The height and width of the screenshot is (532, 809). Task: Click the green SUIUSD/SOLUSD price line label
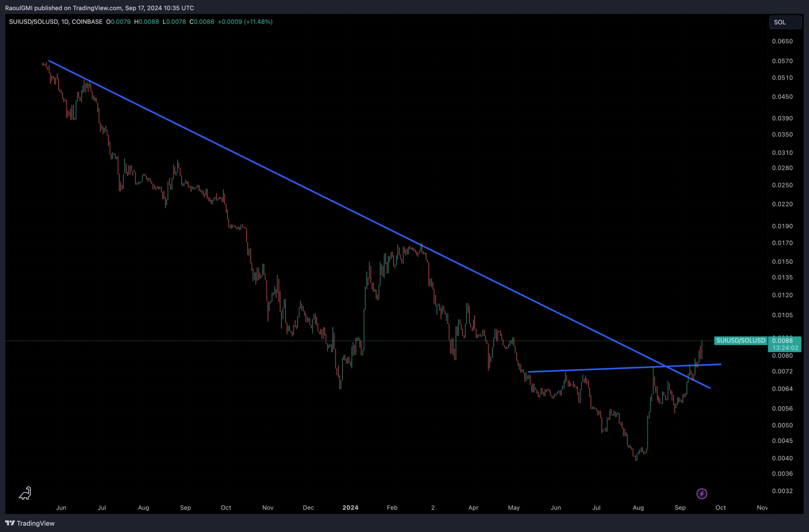click(x=740, y=340)
